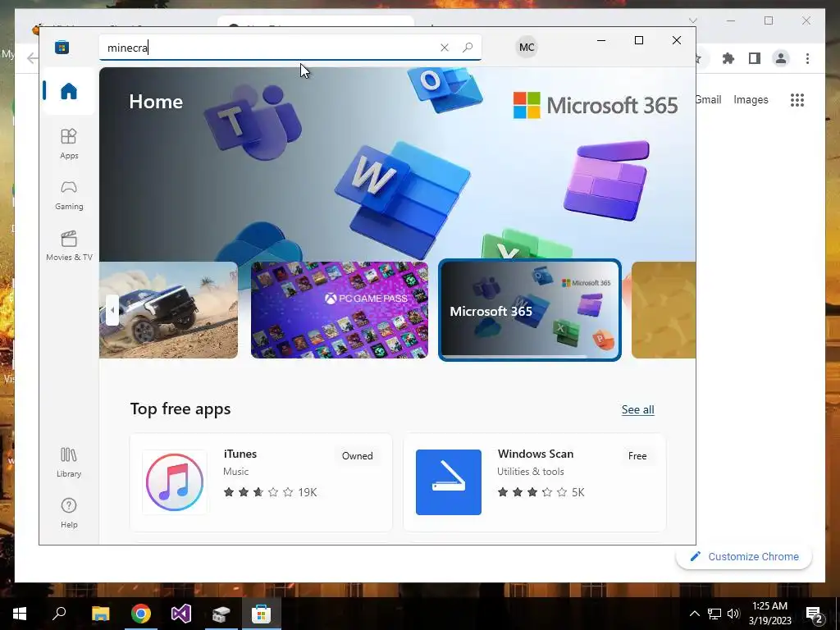The width and height of the screenshot is (840, 630).
Task: Open File Explorer from taskbar
Action: pyautogui.click(x=100, y=614)
